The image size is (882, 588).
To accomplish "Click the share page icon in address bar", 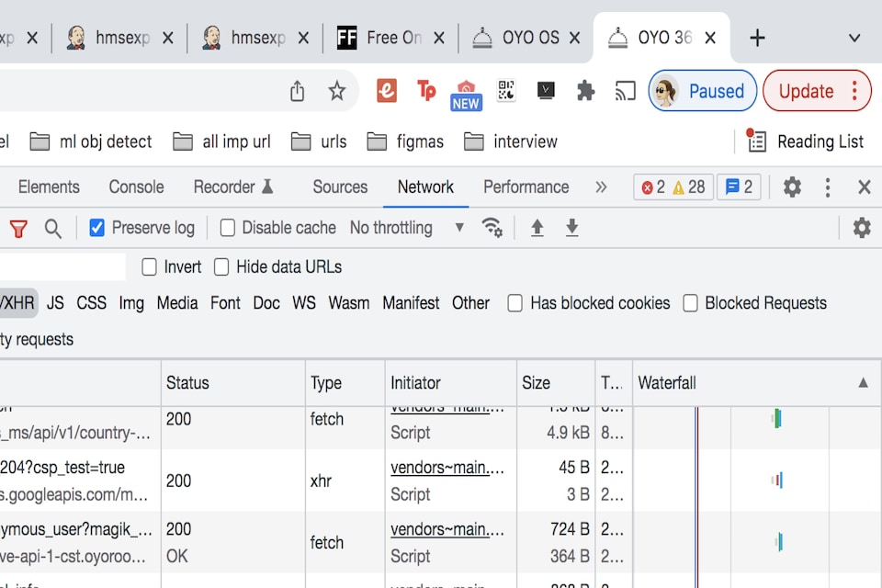I will pyautogui.click(x=297, y=91).
